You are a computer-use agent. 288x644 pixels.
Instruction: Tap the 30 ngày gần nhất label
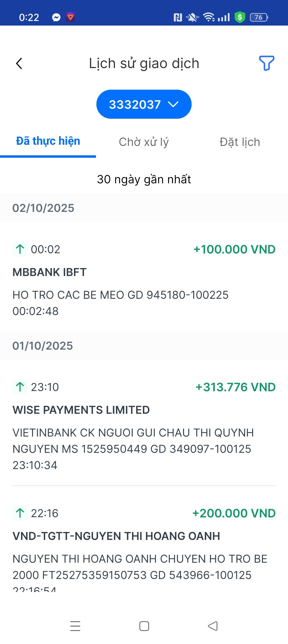point(144,179)
